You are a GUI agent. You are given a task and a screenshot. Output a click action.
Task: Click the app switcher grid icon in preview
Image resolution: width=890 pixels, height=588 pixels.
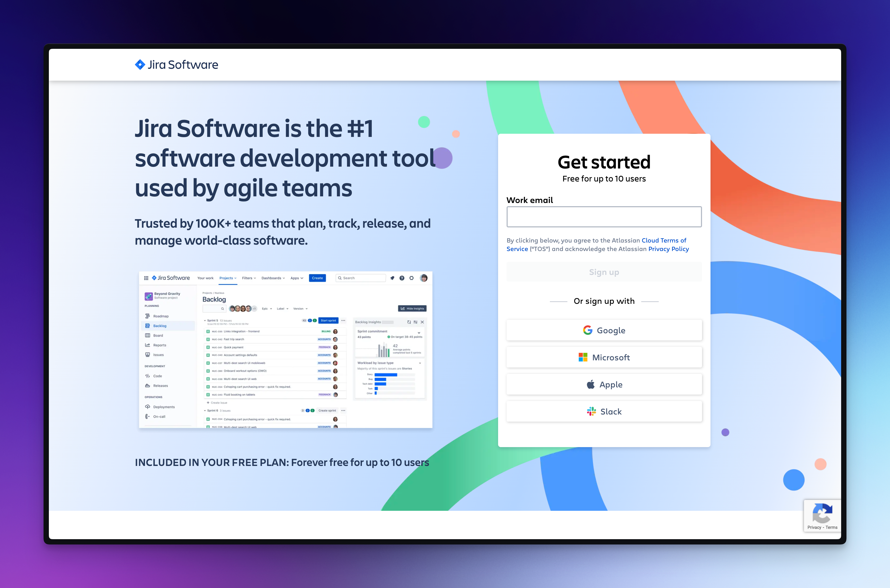pos(146,278)
